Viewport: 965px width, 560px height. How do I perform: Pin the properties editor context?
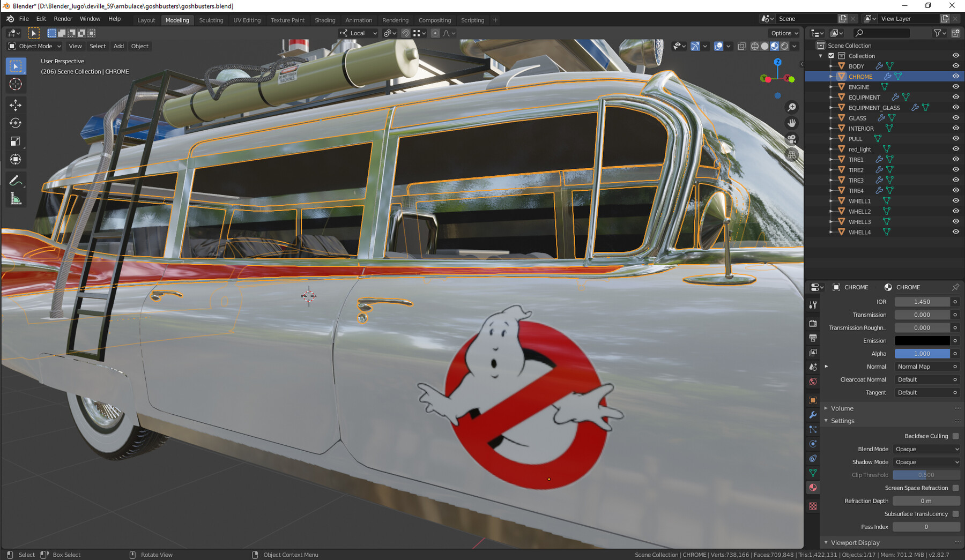click(x=955, y=287)
